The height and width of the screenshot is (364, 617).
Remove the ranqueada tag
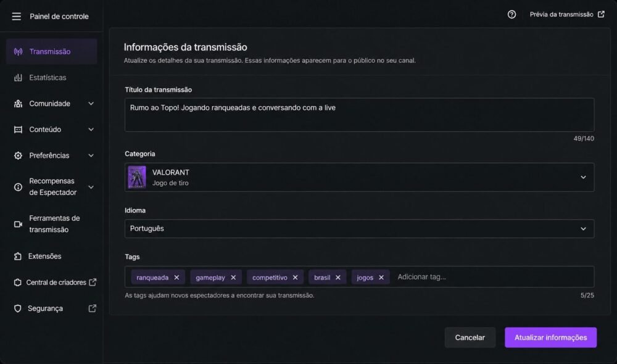click(x=176, y=278)
